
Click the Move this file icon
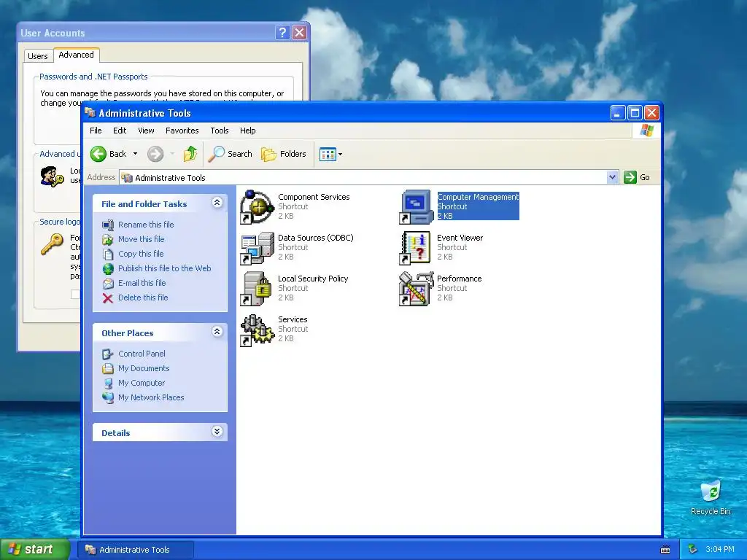pos(108,239)
